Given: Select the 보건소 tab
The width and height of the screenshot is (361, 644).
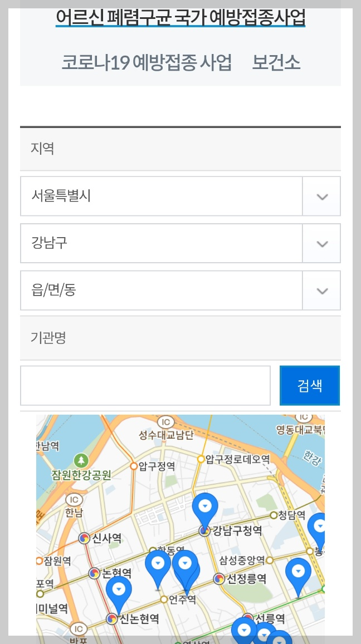Looking at the screenshot, I should (x=276, y=62).
